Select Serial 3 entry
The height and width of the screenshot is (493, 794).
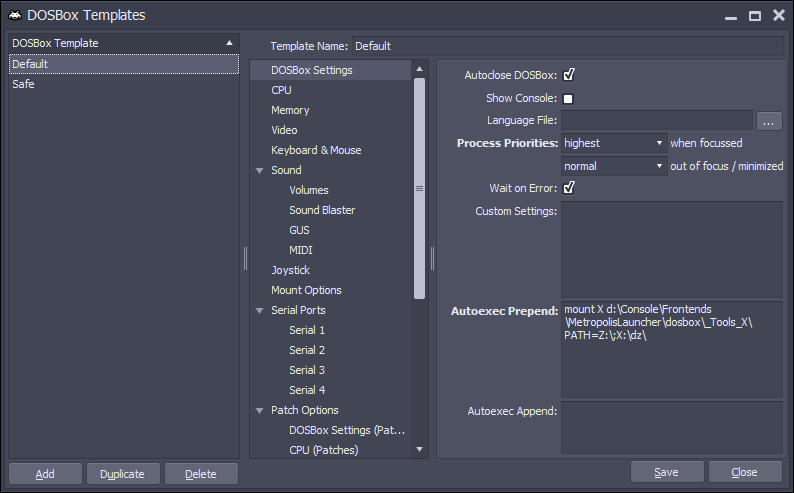click(306, 370)
